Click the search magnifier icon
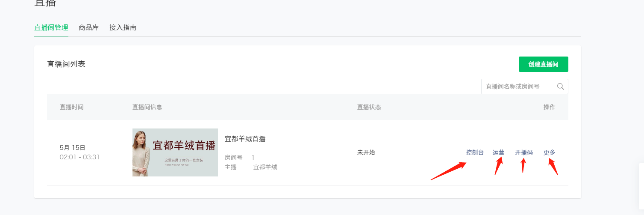 561,87
